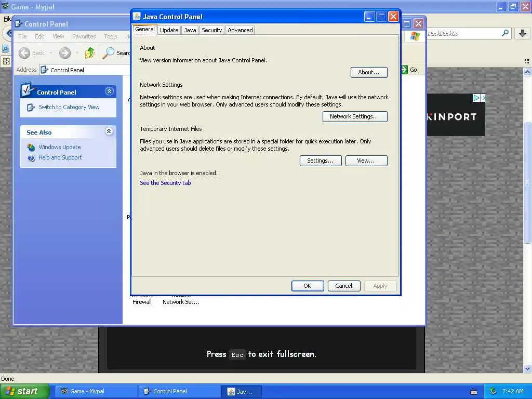Confirm with OK in Java Control Panel
Viewport: 532px width, 399px height.
[x=308, y=286]
